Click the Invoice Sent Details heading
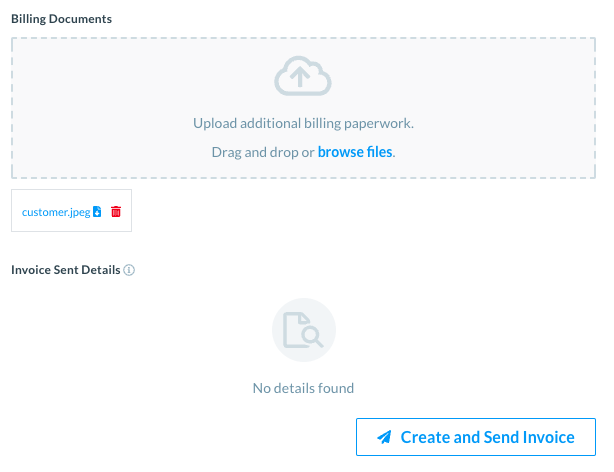Viewport: 614px width, 472px height. point(65,270)
